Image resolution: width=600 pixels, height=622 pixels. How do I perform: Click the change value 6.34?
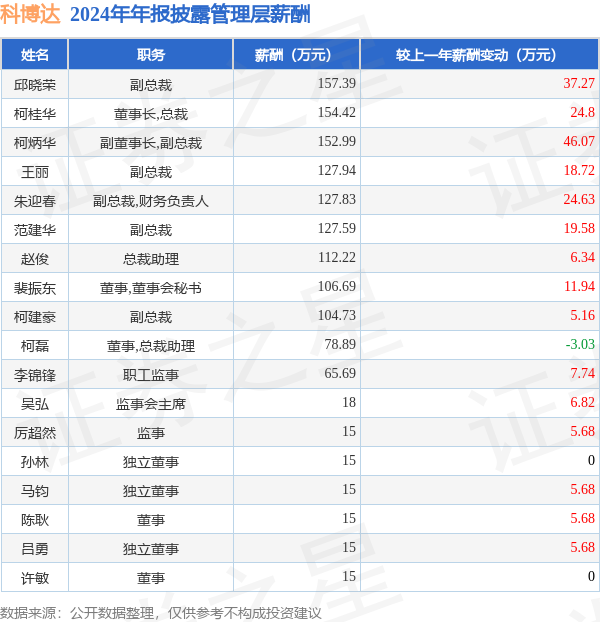(583, 257)
